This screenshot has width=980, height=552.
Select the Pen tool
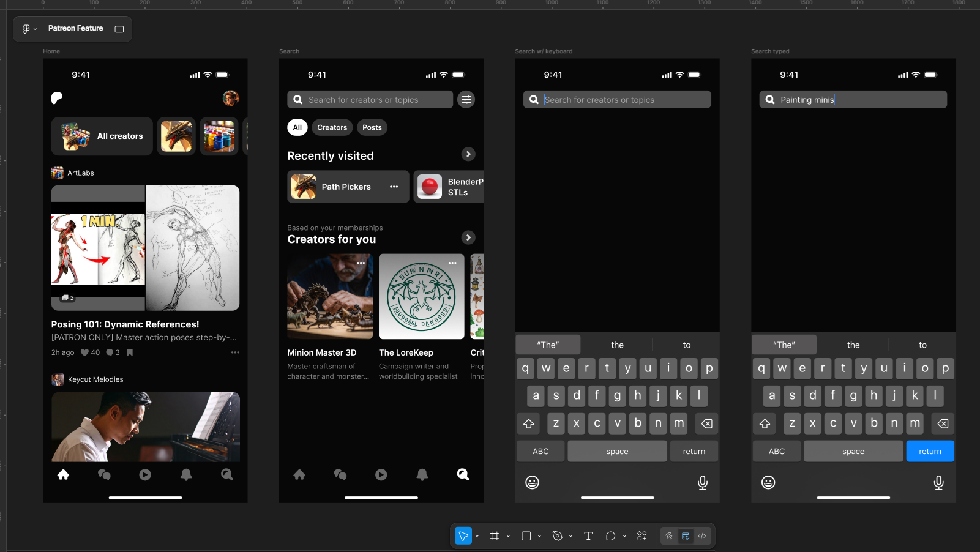point(558,535)
